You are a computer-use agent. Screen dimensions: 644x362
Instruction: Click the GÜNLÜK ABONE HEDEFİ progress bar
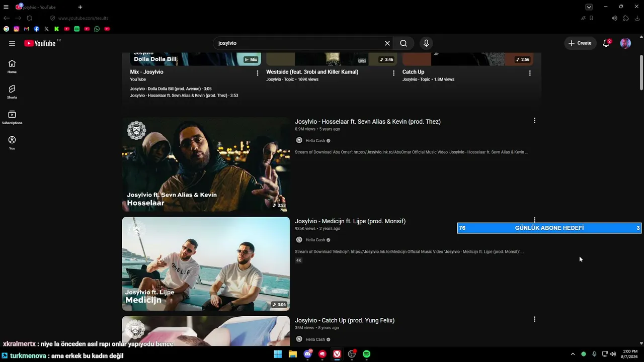pyautogui.click(x=549, y=228)
